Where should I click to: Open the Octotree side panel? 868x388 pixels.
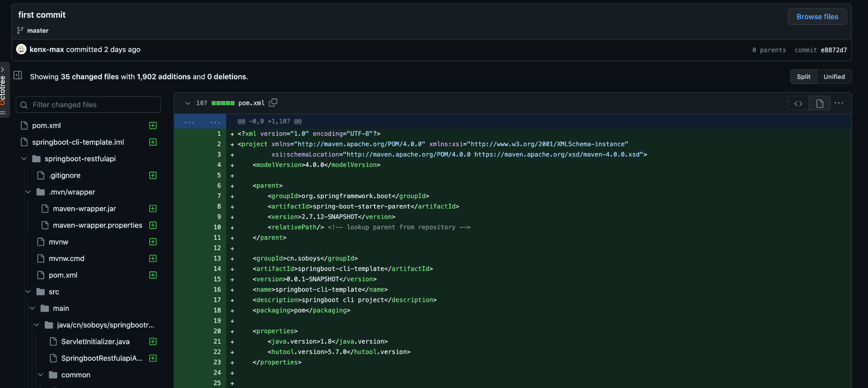click(x=3, y=90)
